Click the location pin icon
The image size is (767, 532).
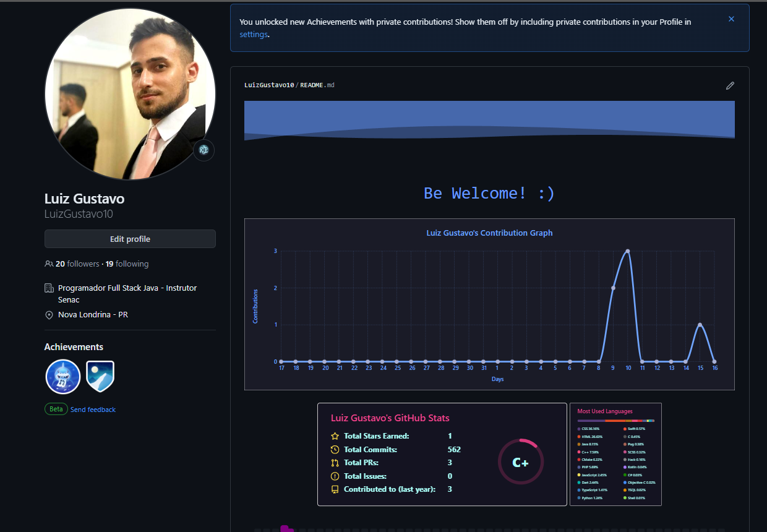click(49, 315)
